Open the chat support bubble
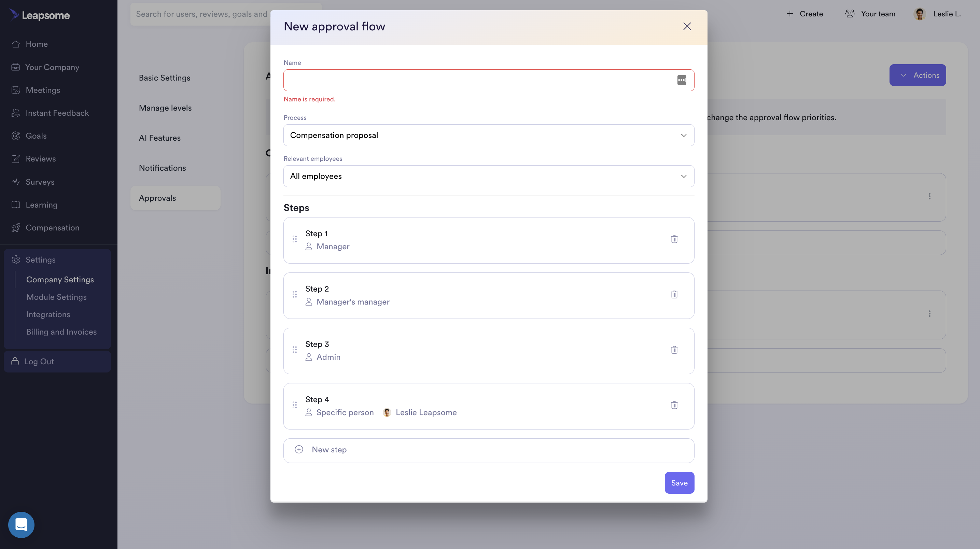The width and height of the screenshot is (980, 549). click(21, 525)
